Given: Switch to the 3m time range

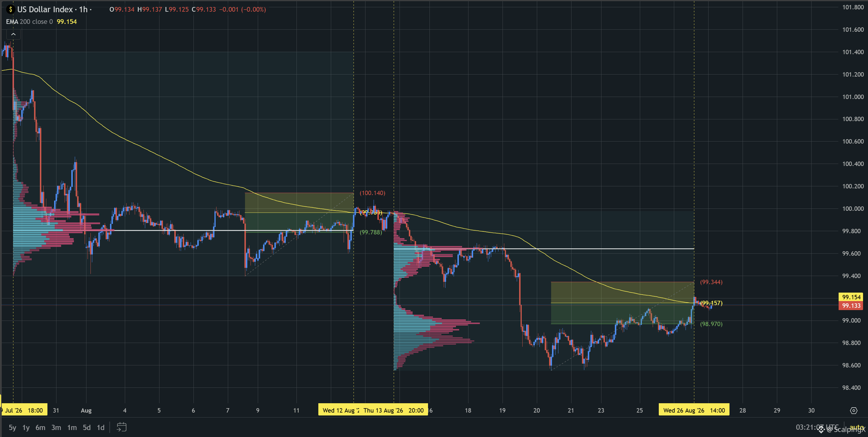Looking at the screenshot, I should (56, 428).
